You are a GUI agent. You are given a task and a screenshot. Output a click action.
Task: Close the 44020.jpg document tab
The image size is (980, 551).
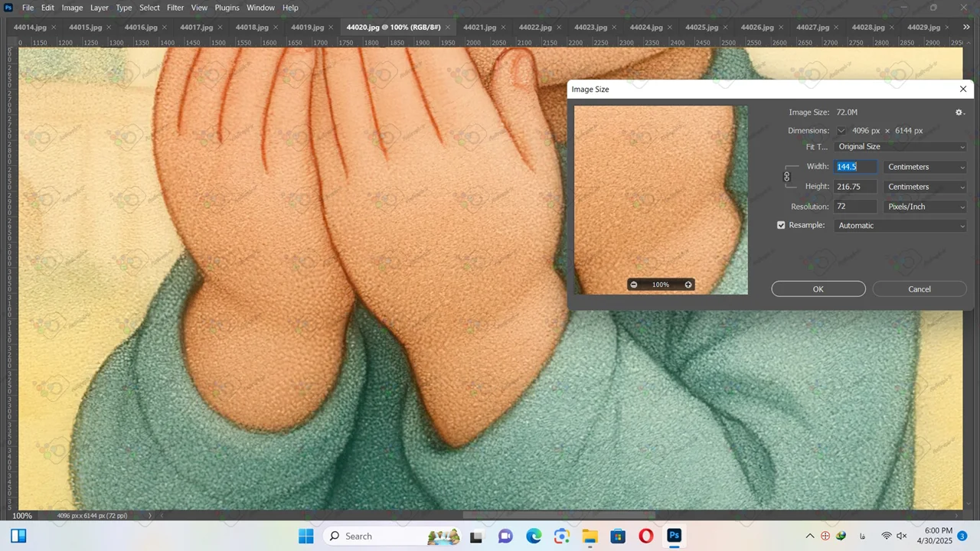[x=448, y=28]
